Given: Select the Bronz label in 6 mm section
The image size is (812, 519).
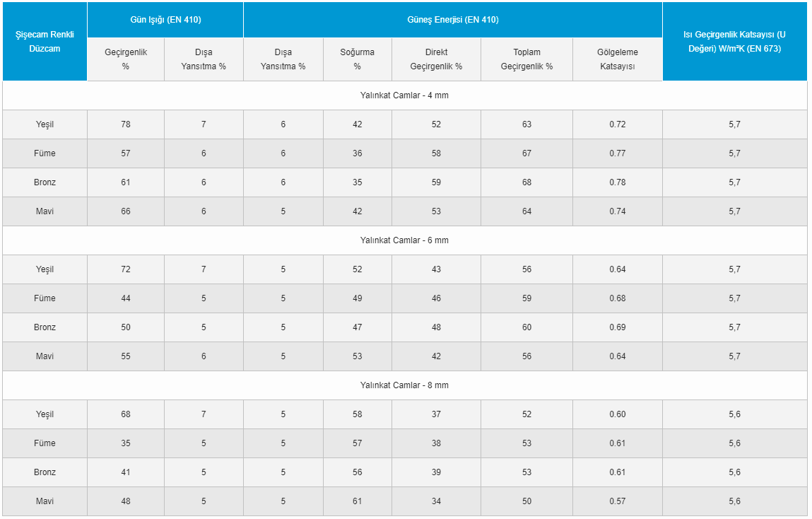Looking at the screenshot, I should click(x=45, y=327).
